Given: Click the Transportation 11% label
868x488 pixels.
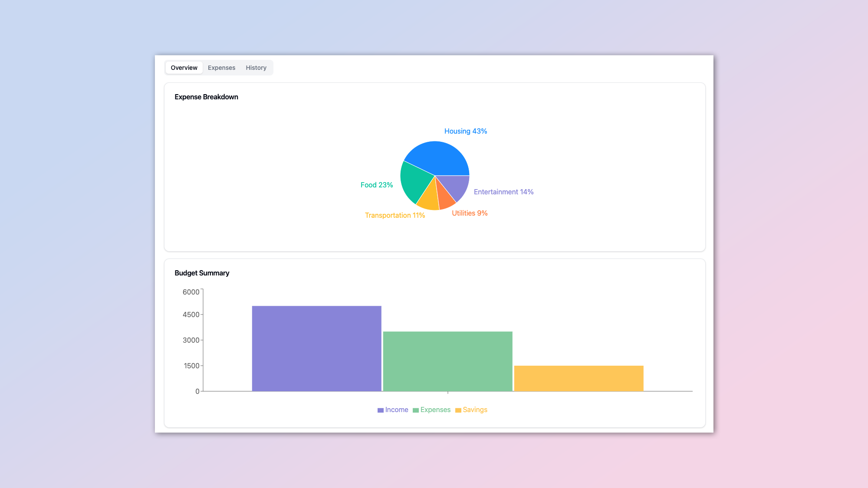Looking at the screenshot, I should tap(395, 215).
